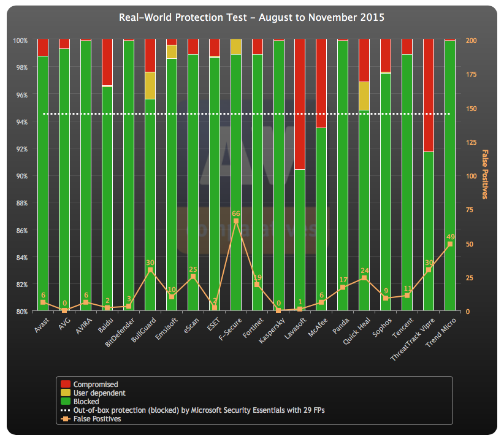Click the ESET axis label
504x441 pixels.
[x=213, y=324]
